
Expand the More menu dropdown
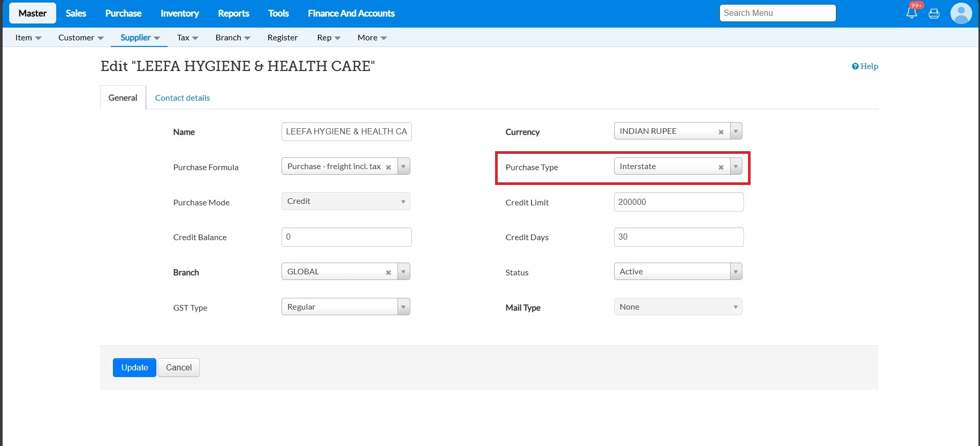tap(372, 38)
